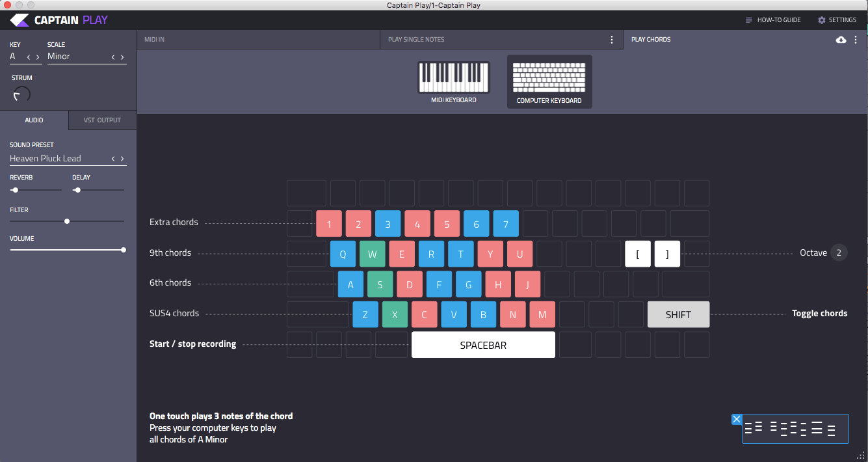Click the red 5 chord key
This screenshot has width=868, height=462.
tap(447, 223)
